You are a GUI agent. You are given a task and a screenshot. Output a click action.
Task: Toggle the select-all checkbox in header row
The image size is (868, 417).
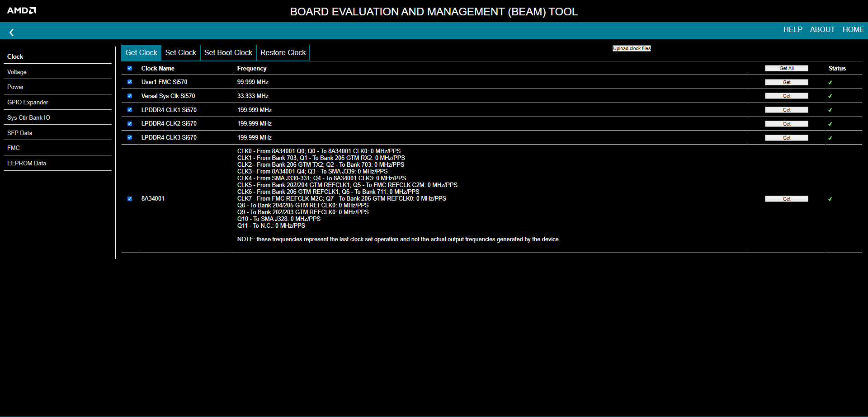pos(130,68)
